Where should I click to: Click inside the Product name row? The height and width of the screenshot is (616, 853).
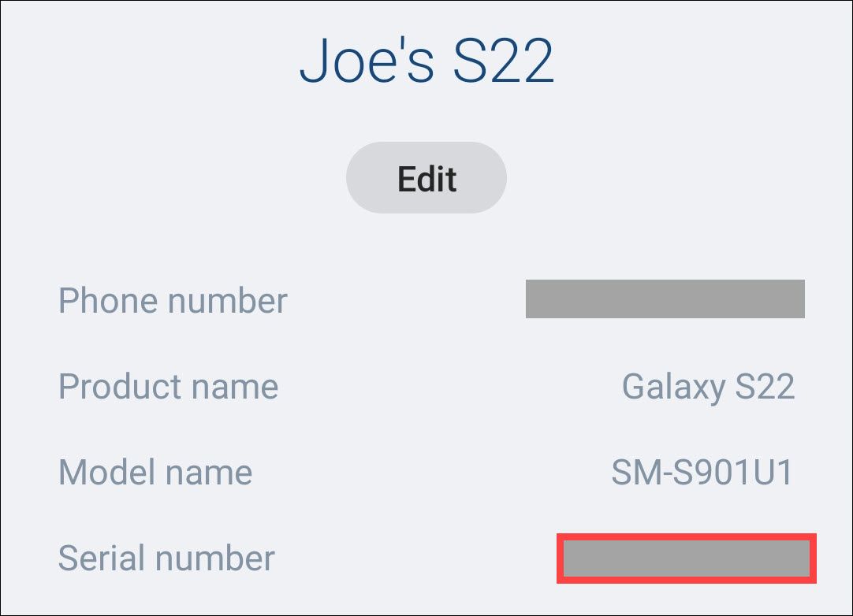426,386
